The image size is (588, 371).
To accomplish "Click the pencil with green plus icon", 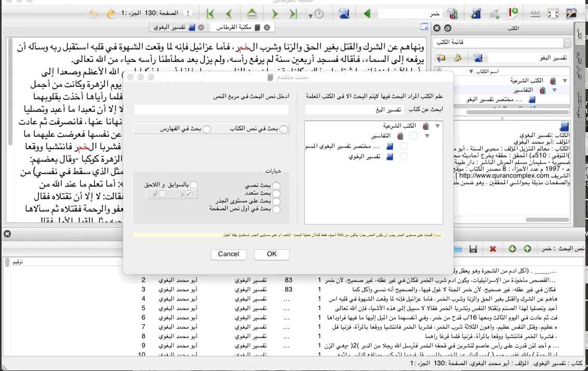I will pos(495,14).
